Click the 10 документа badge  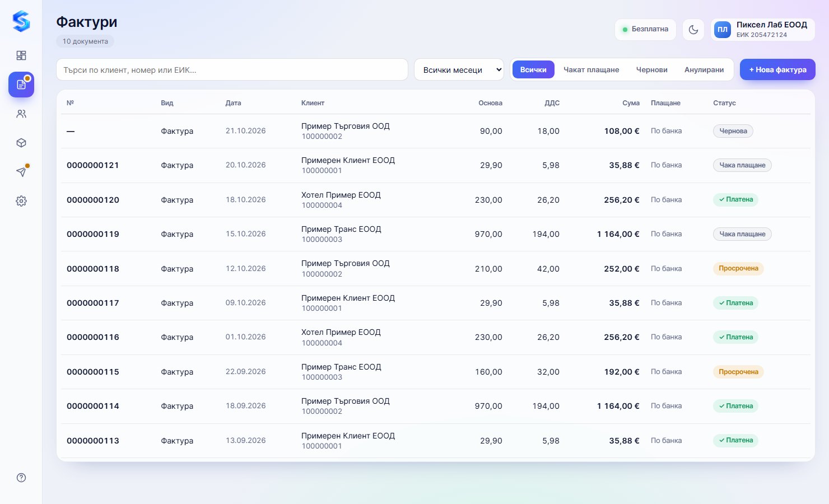pos(85,41)
